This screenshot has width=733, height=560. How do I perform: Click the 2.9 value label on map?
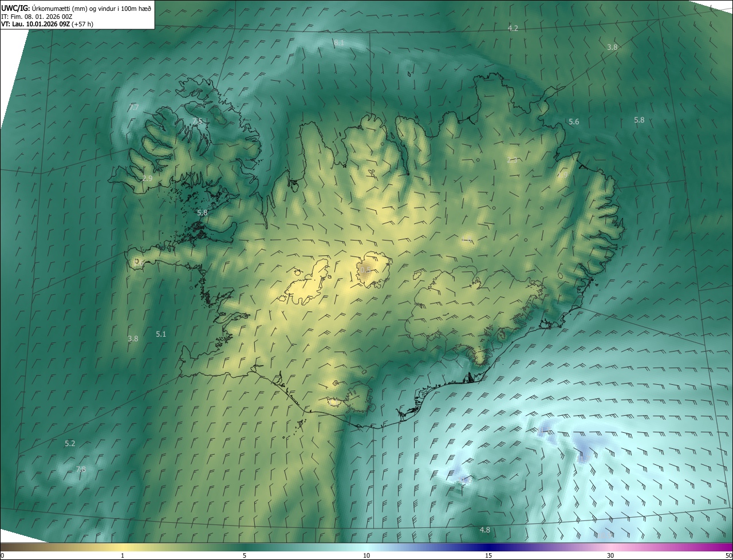(147, 179)
